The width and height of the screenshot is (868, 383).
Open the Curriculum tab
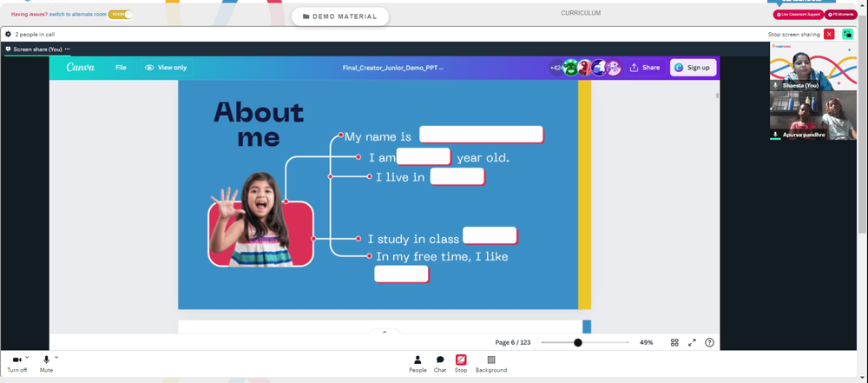pos(581,13)
